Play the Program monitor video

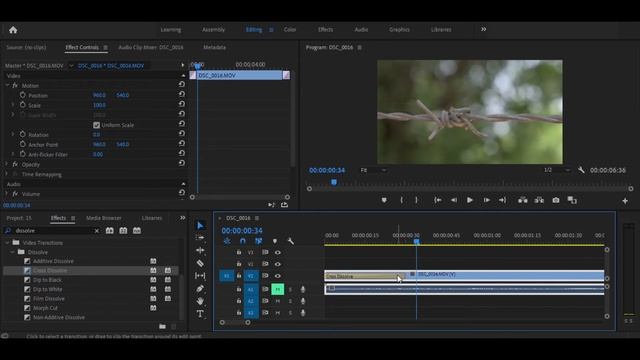point(470,200)
